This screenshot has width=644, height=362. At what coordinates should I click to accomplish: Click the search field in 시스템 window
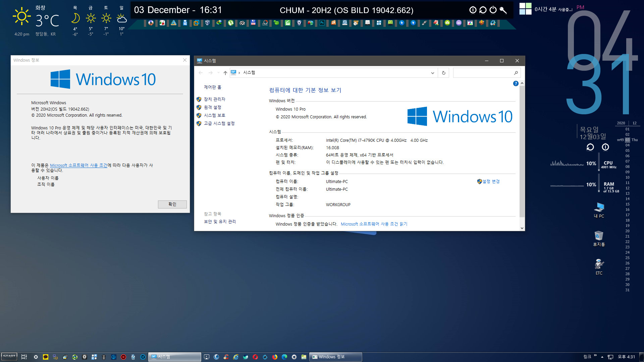tap(483, 73)
